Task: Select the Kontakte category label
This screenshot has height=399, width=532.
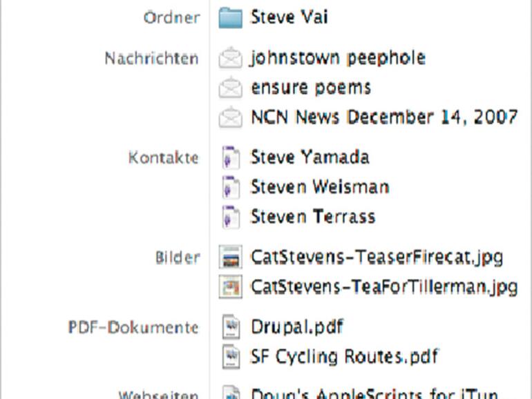Action: tap(163, 158)
